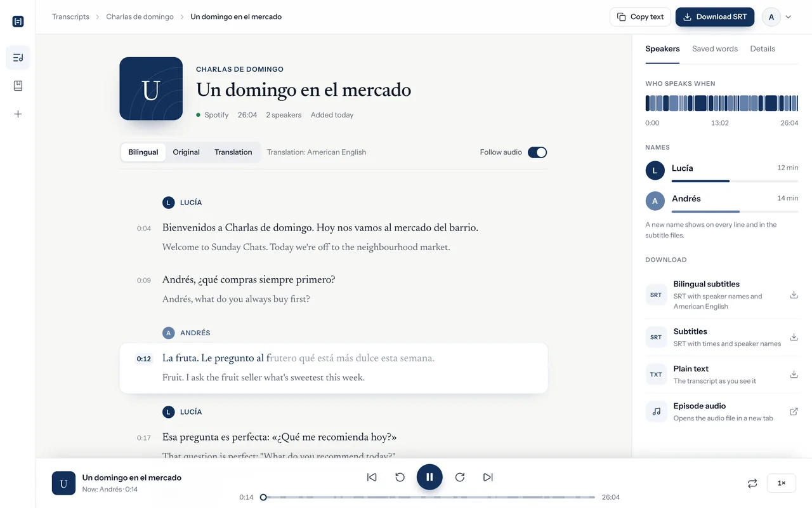Click the Copy text button
812x508 pixels.
[640, 17]
